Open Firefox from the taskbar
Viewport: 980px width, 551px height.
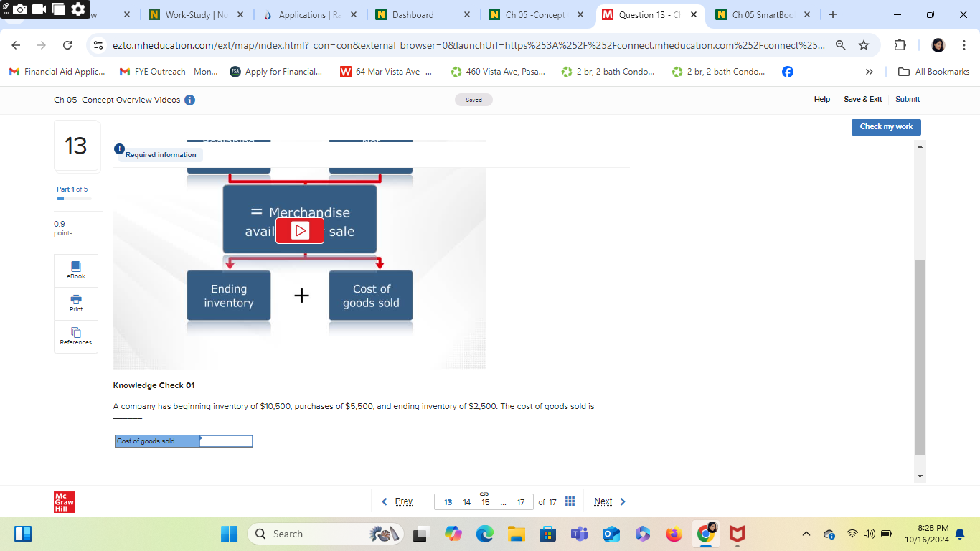click(674, 534)
